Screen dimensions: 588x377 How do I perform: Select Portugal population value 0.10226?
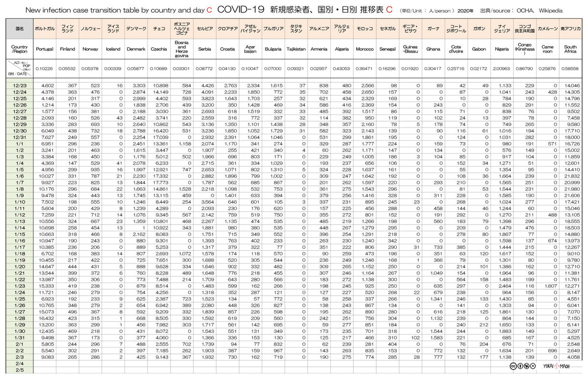pos(44,68)
